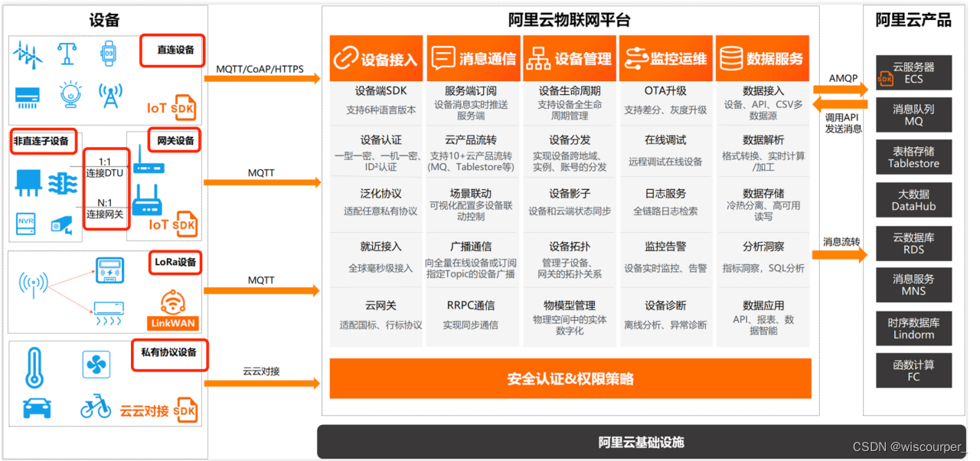Click the bicycle icon
Screen dimensions: 980x461
[96, 407]
